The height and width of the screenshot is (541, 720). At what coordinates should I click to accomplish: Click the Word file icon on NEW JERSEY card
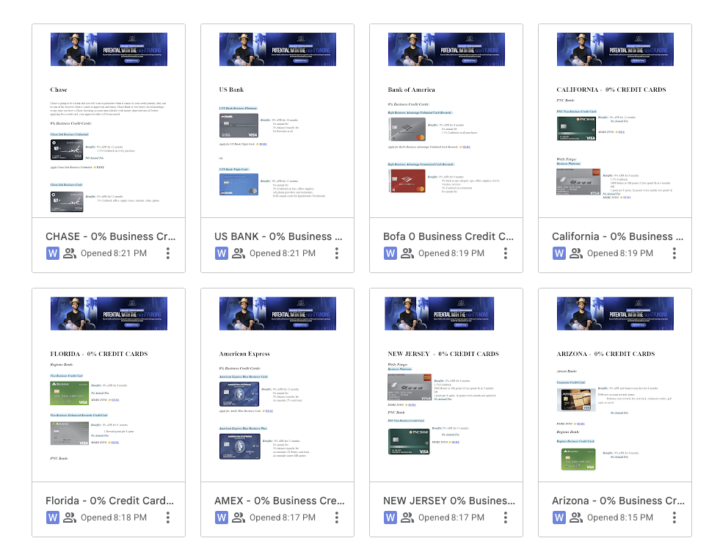coord(390,518)
